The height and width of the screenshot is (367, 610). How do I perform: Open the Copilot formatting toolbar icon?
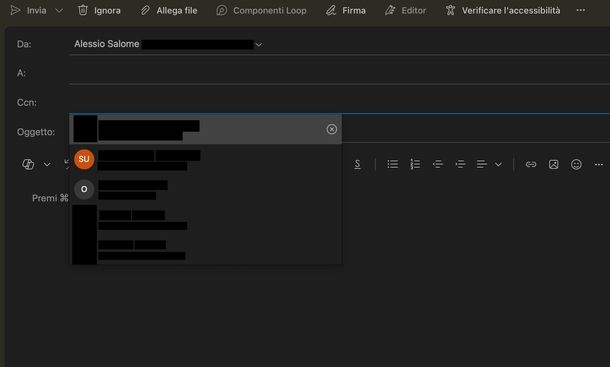28,164
